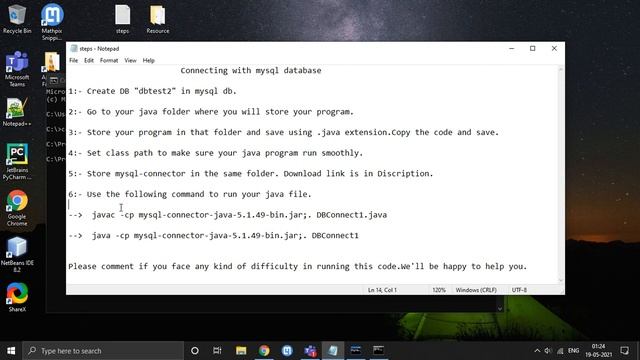Open the File menu in Notepad
This screenshot has height=360, width=640.
tap(73, 60)
